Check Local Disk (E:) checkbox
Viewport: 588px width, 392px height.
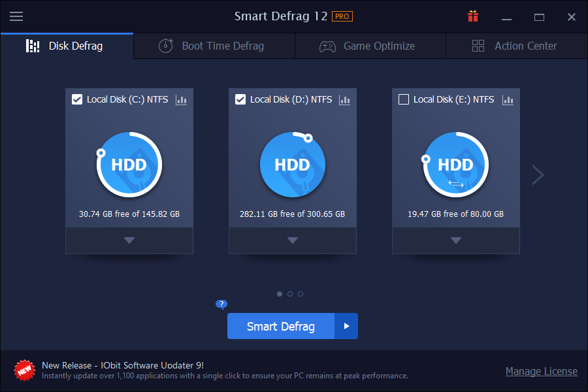point(404,99)
